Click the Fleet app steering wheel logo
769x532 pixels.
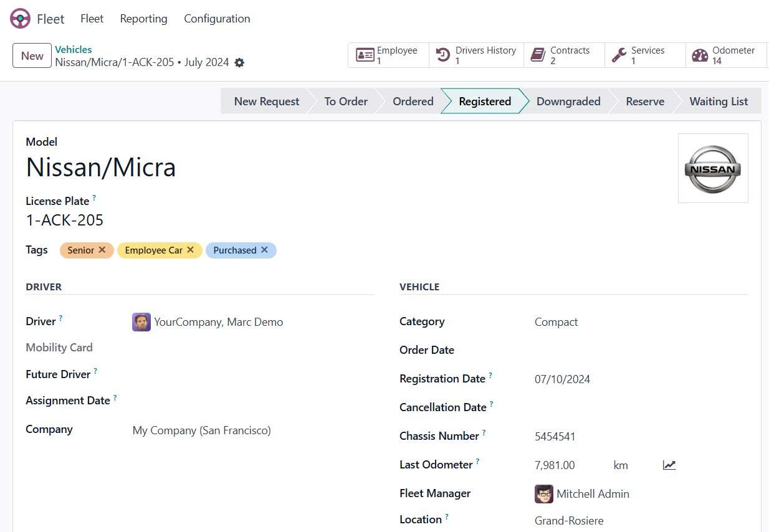[x=20, y=19]
